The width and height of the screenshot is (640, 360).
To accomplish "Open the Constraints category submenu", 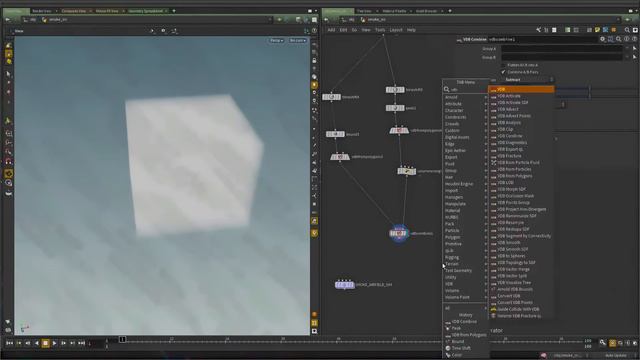I will coord(455,117).
